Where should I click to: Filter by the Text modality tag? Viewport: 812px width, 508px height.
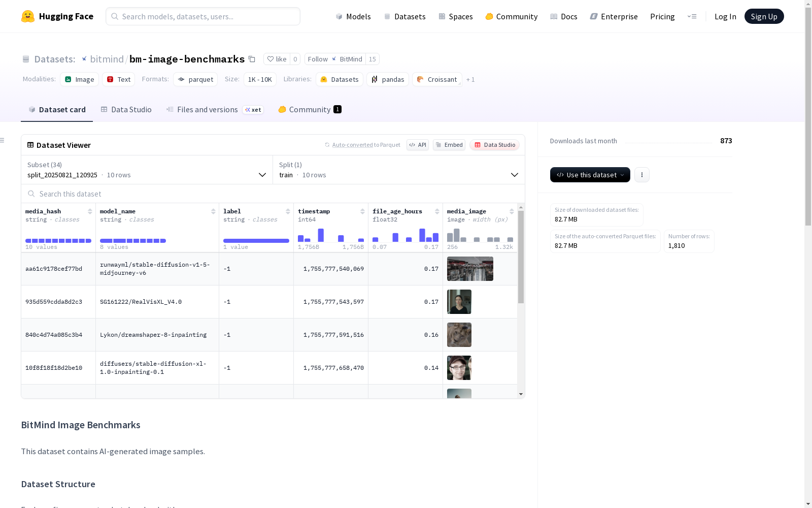(x=119, y=79)
